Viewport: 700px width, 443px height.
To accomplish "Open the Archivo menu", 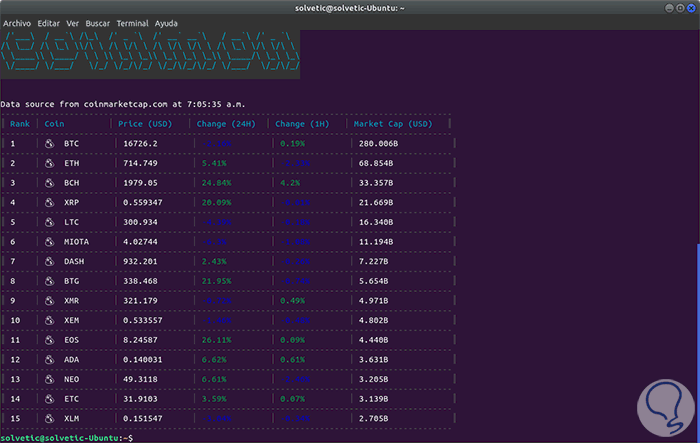I will [x=17, y=23].
